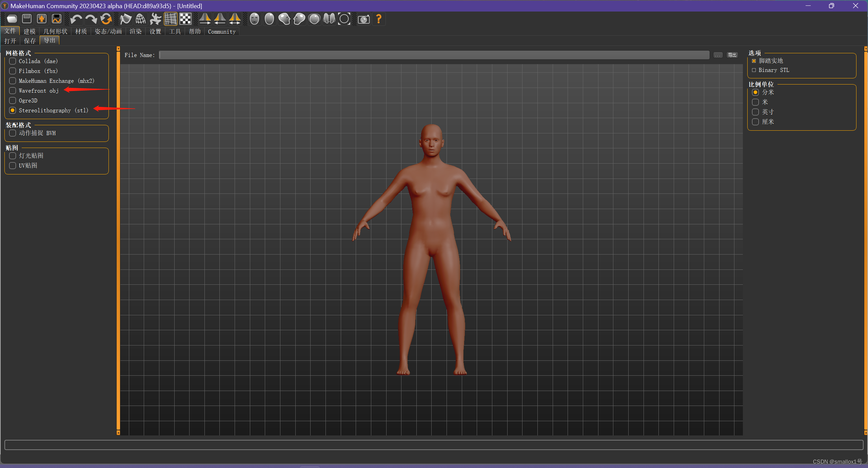Click the two-way symmetry toolbar icon
The height and width of the screenshot is (468, 868).
pyautogui.click(x=235, y=19)
